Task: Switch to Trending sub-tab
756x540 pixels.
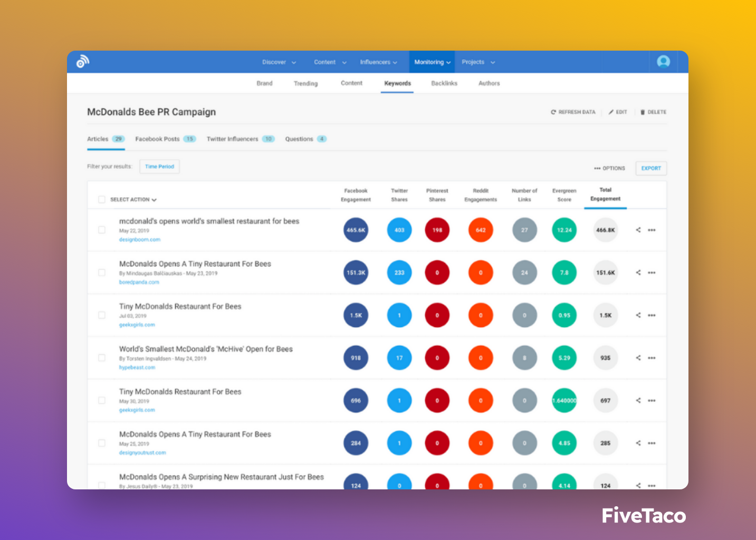Action: tap(306, 83)
